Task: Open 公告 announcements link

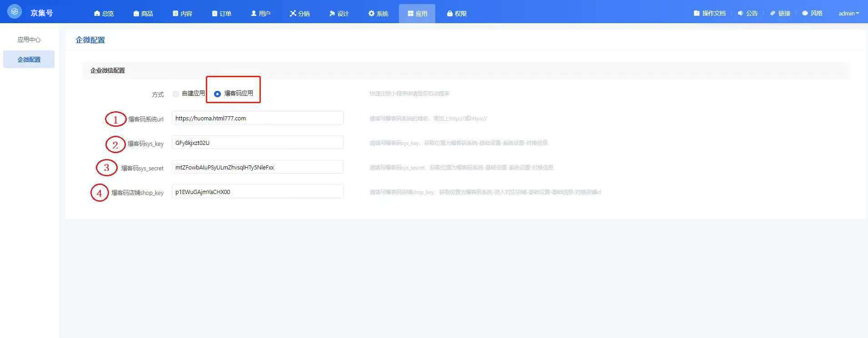Action: 748,14
